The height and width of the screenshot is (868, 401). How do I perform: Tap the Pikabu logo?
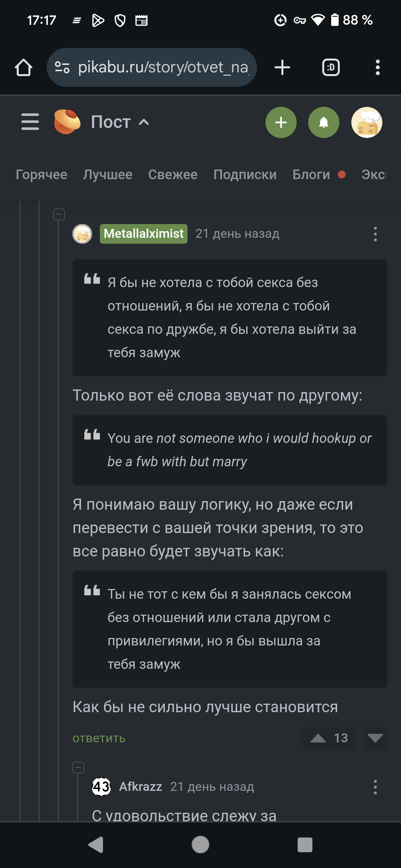[67, 122]
